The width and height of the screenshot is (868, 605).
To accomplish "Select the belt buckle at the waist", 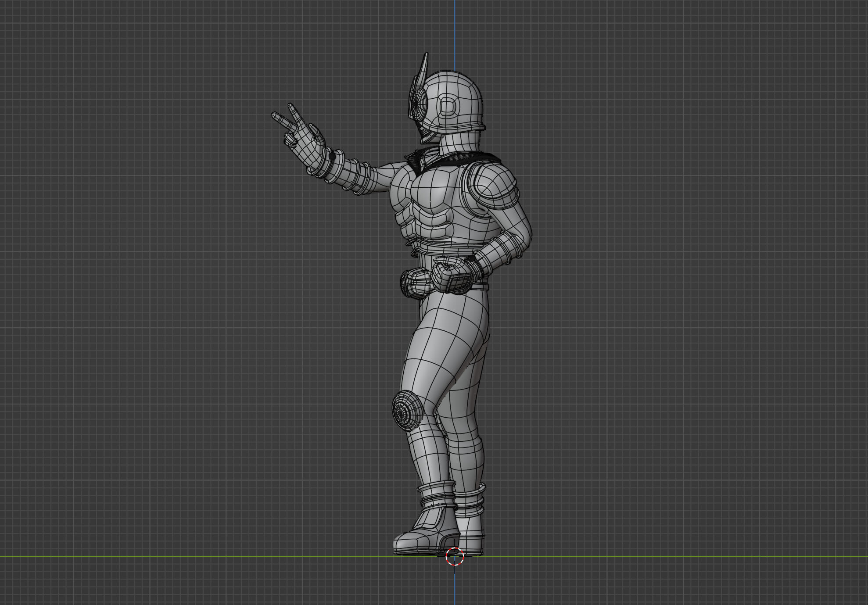I will pos(415,283).
